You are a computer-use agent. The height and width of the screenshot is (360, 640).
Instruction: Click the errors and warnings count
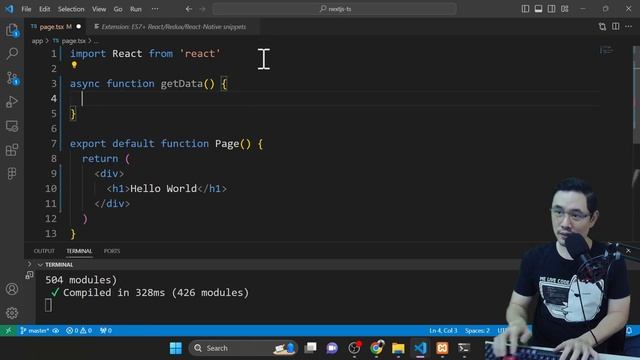[x=79, y=330]
